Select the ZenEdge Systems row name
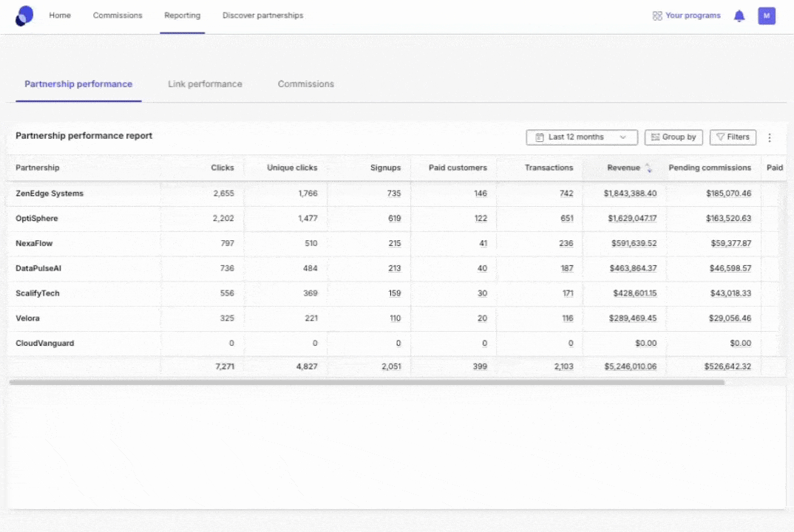 tap(50, 194)
